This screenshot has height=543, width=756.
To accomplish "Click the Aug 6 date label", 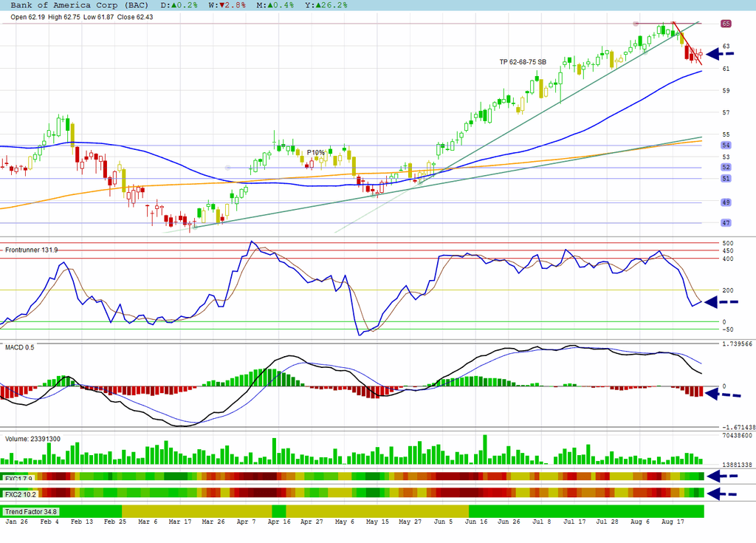I will tap(640, 522).
